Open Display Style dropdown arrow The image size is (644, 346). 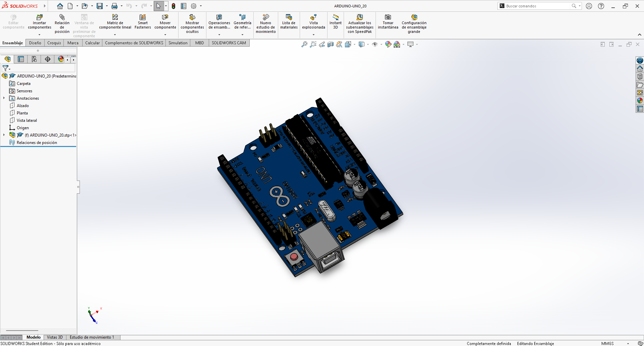[x=368, y=44]
